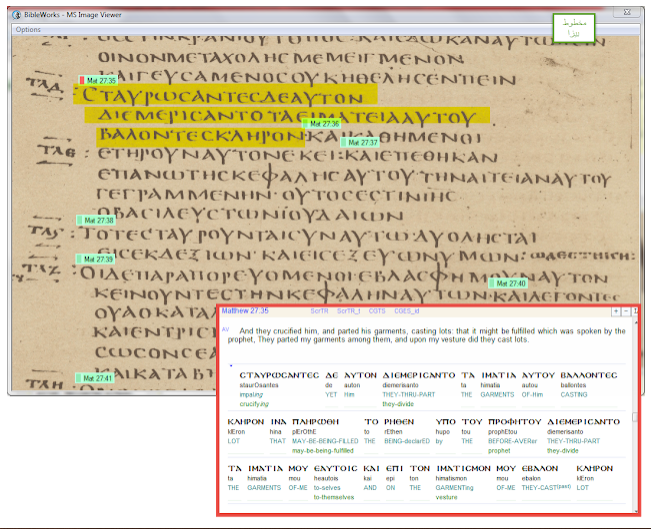Click the word 'ebalon' glossed 'THEY-CAST'
The image size is (651, 529).
click(x=531, y=478)
